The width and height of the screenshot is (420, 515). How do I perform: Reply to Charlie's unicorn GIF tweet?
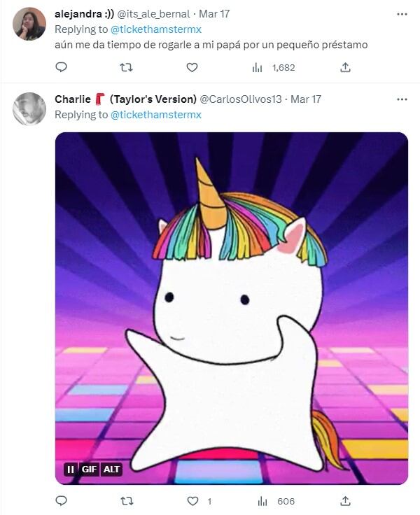click(61, 501)
